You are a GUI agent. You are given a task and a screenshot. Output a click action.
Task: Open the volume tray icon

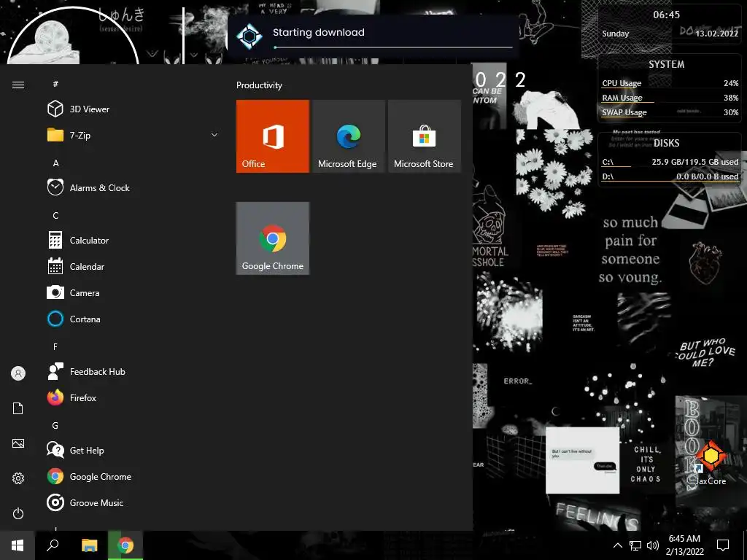point(653,545)
